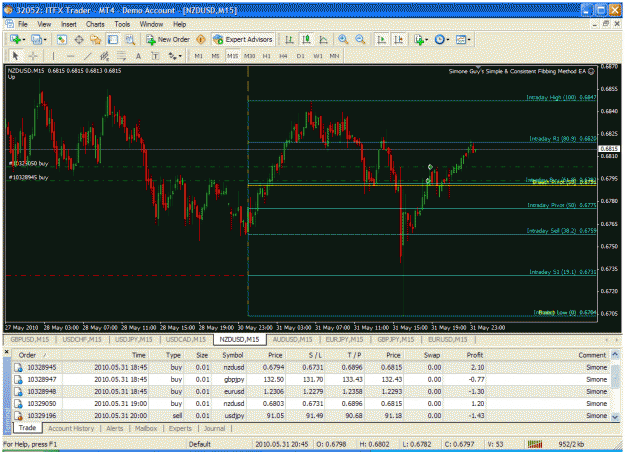Expand the arrows objects dropdown
This screenshot has height=452, width=625.
(179, 56)
